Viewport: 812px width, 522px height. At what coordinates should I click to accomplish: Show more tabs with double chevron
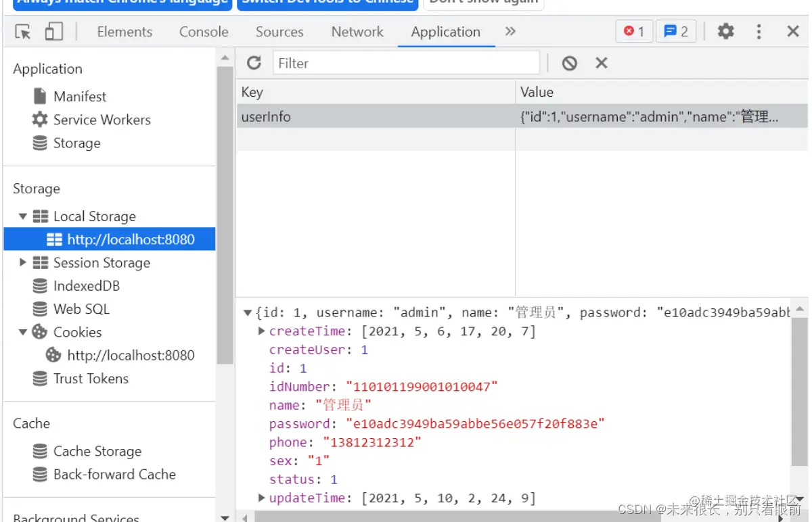click(x=510, y=31)
